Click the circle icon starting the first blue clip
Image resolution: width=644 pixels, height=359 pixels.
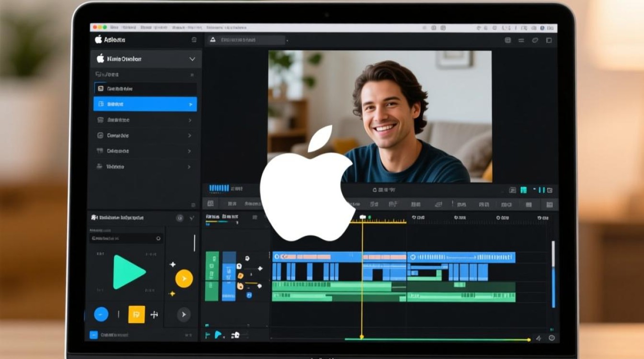tap(277, 257)
